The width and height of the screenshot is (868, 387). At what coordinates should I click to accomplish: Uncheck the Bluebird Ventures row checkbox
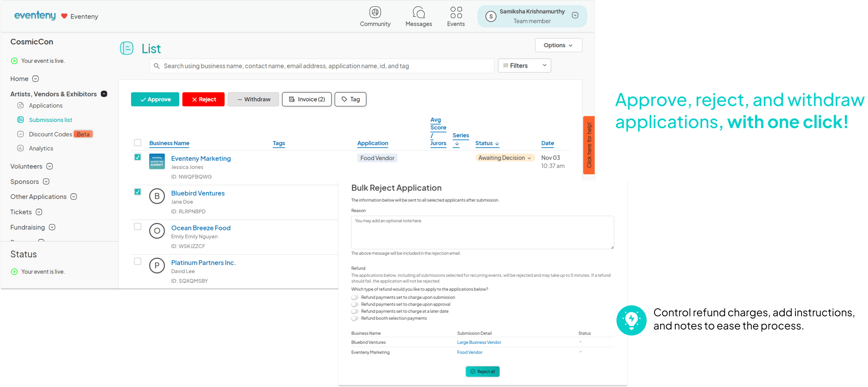138,192
